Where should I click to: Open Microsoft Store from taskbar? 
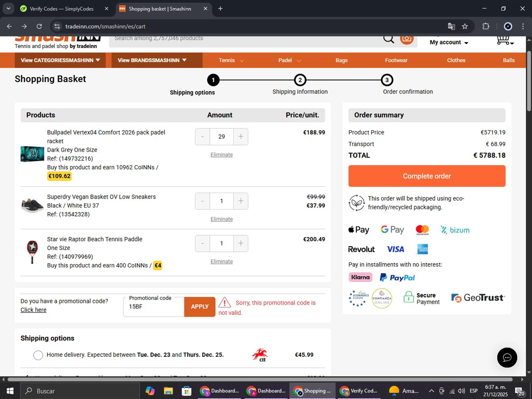[186, 391]
